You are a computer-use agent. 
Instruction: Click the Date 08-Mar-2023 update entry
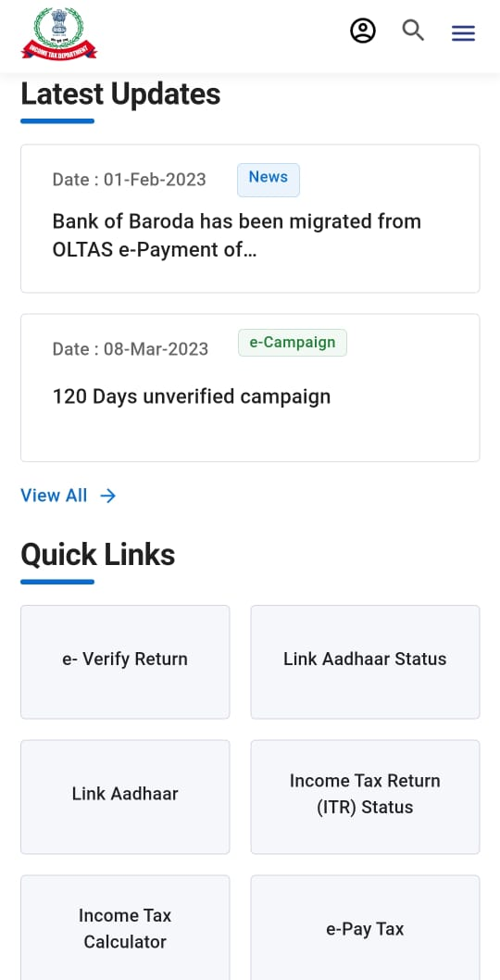[131, 349]
